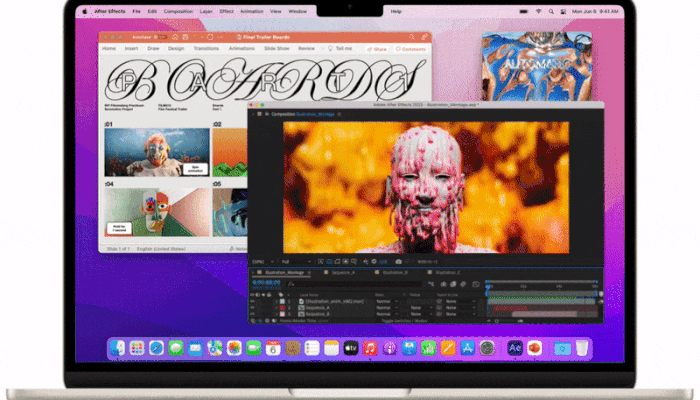
Task: Open Composition menu in menu bar
Action: [x=178, y=12]
